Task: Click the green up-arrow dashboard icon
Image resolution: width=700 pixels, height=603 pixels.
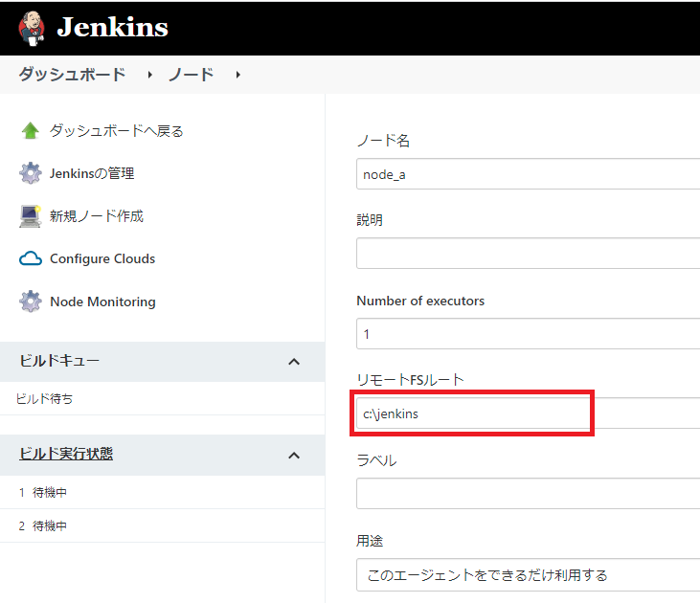Action: tap(31, 130)
